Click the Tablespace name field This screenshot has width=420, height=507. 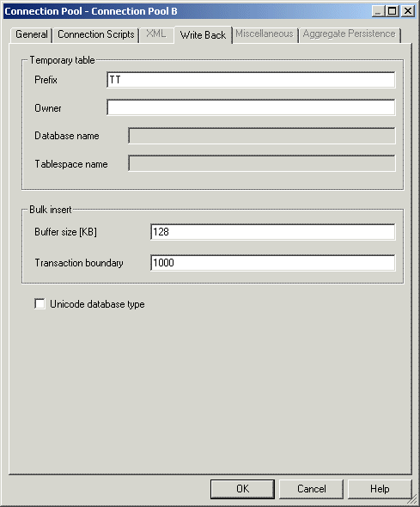tap(262, 163)
